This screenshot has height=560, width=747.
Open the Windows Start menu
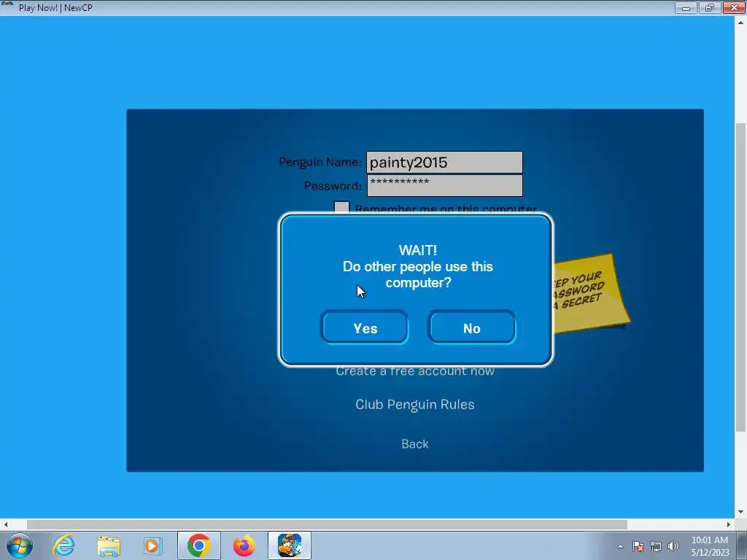(20, 545)
